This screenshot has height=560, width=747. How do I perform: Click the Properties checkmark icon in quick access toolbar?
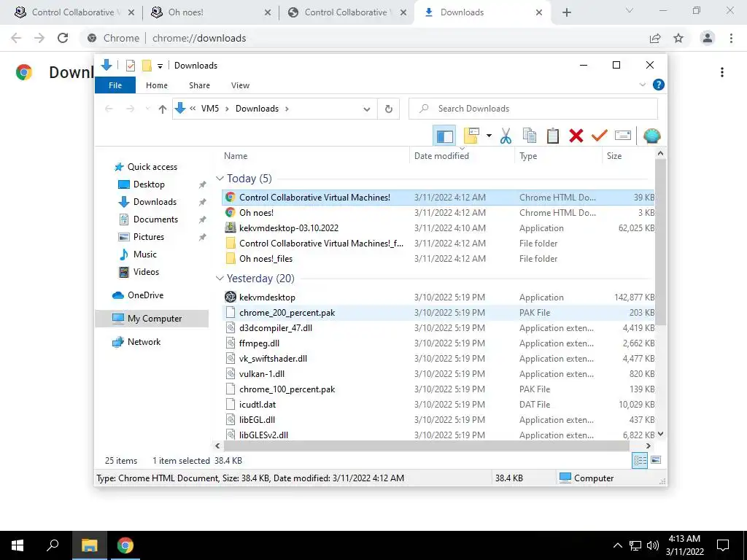pyautogui.click(x=130, y=66)
